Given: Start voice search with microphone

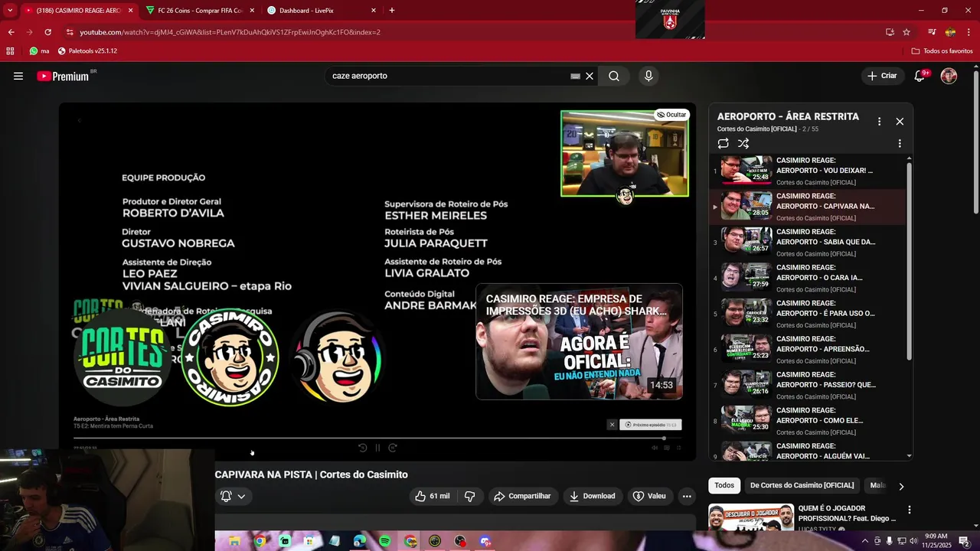Looking at the screenshot, I should (x=648, y=76).
